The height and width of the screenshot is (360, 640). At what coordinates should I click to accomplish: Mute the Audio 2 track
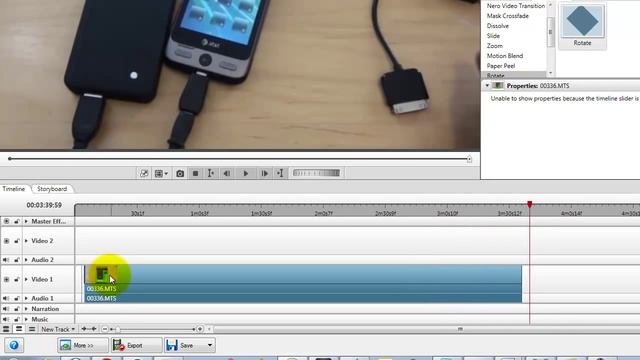click(6, 260)
